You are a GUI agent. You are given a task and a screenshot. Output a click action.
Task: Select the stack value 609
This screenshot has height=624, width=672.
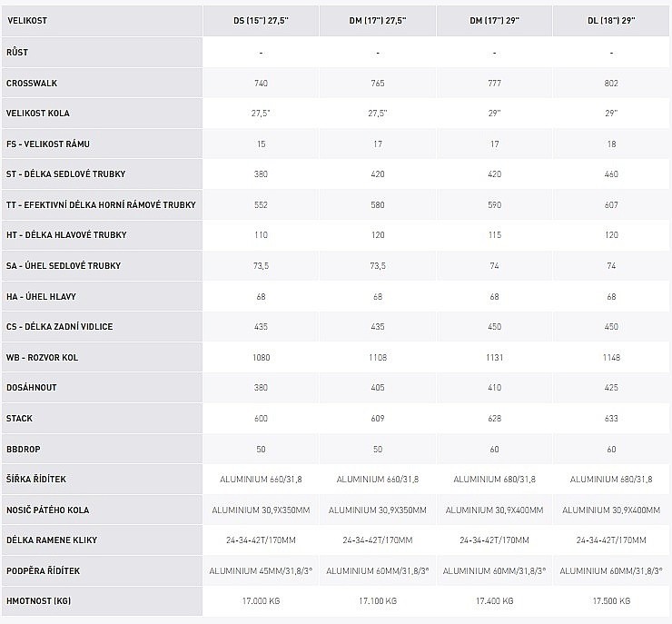coord(378,418)
